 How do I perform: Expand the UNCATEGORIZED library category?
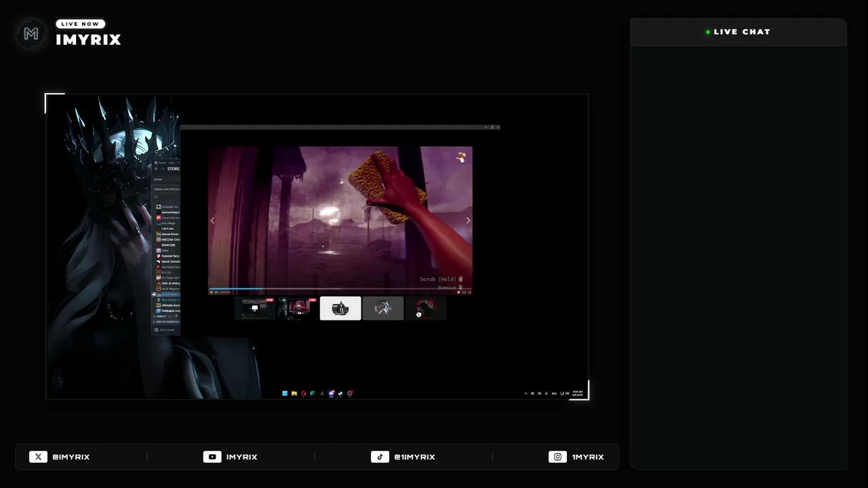(x=167, y=321)
